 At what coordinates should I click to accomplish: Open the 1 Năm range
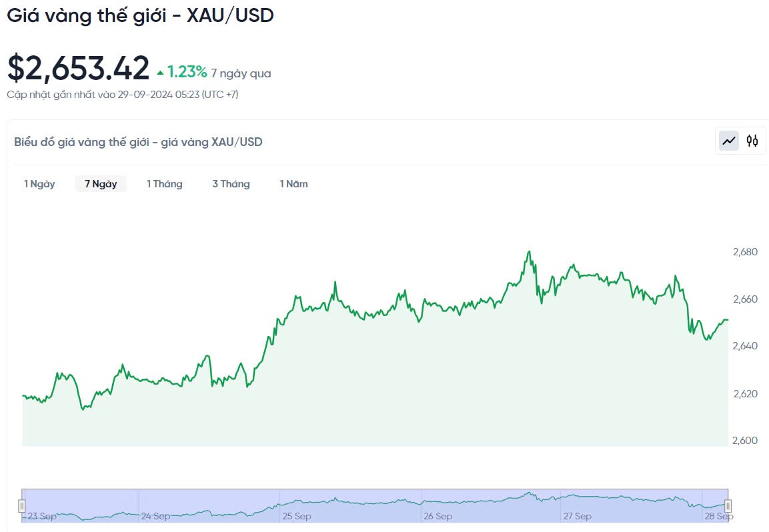click(x=293, y=184)
